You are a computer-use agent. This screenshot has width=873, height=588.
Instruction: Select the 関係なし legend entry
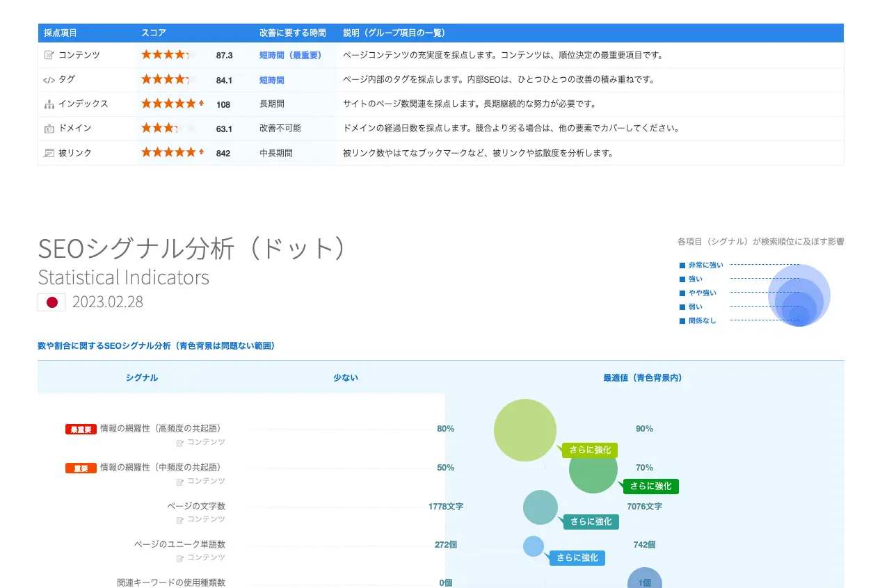[x=702, y=320]
